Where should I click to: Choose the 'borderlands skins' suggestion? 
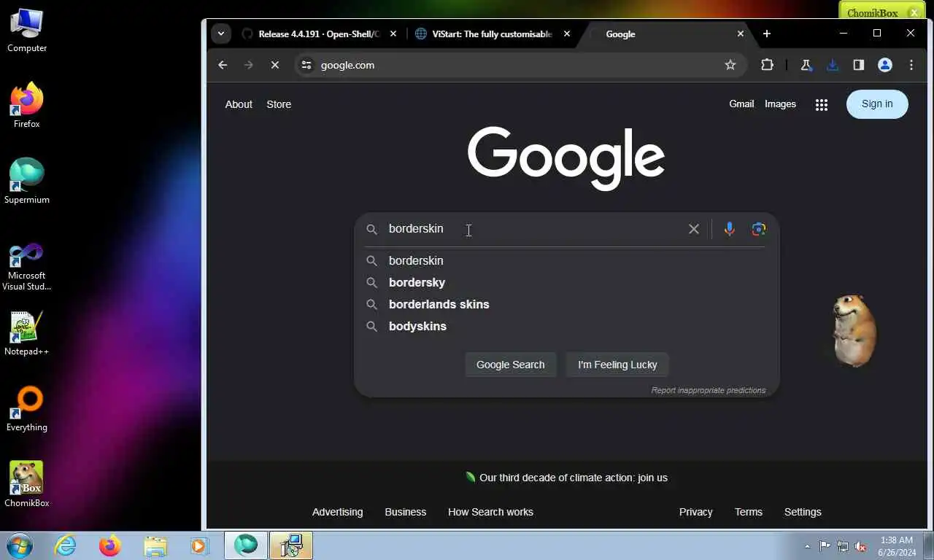[567, 304]
